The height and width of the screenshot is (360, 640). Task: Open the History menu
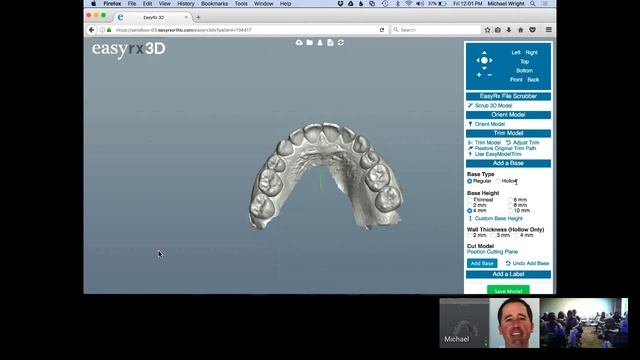point(186,3)
